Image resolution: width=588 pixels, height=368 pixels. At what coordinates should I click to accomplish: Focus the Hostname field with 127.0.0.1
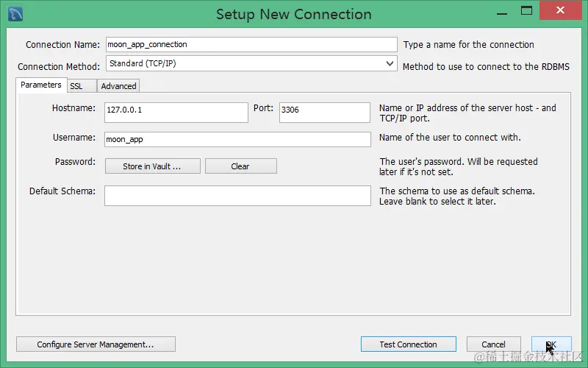pyautogui.click(x=176, y=113)
